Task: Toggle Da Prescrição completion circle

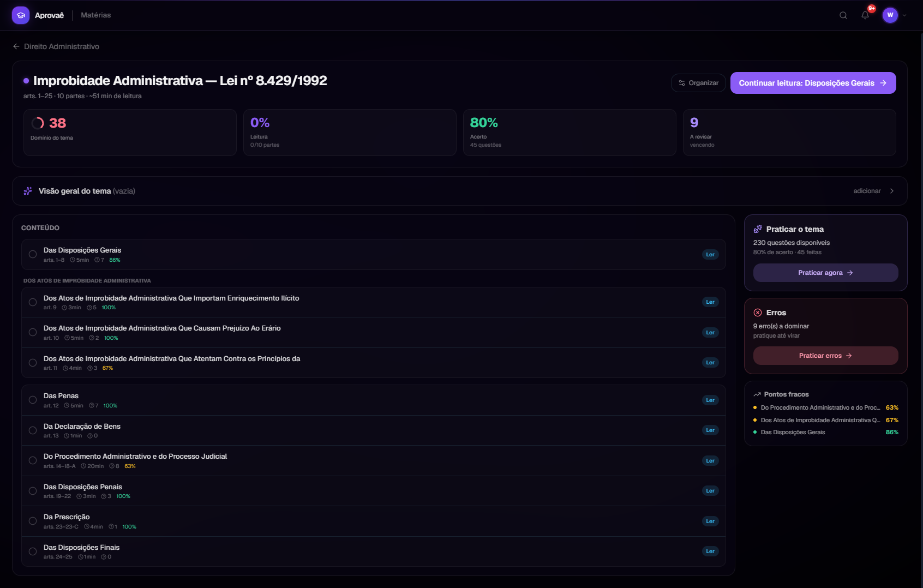Action: tap(33, 521)
